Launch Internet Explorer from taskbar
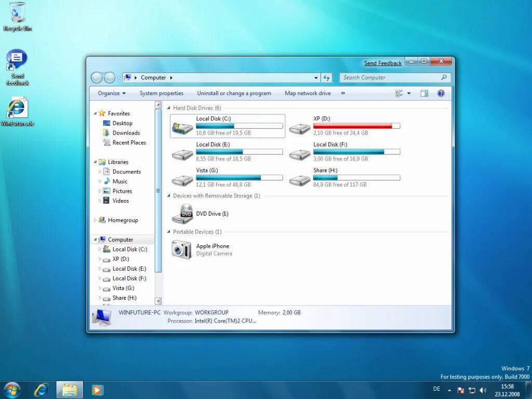 (x=41, y=390)
